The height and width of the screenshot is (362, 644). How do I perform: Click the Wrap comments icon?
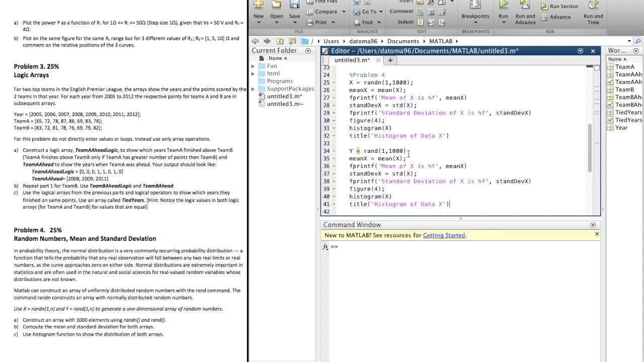[441, 12]
